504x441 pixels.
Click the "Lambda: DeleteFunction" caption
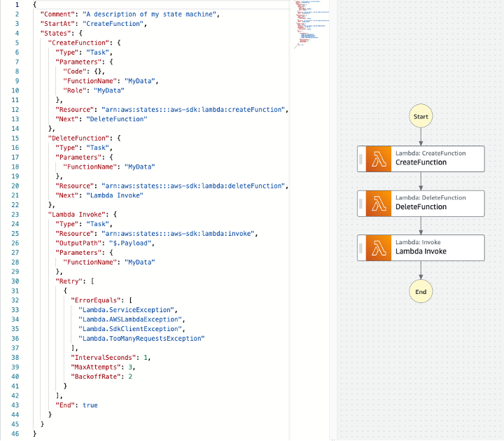pyautogui.click(x=430, y=197)
